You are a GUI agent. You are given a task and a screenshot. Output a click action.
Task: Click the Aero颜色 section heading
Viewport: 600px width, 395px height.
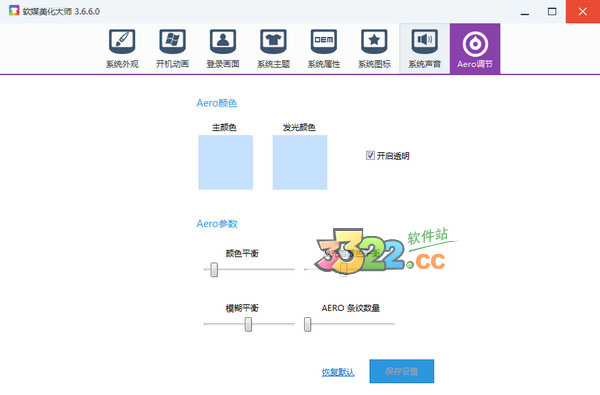(217, 103)
